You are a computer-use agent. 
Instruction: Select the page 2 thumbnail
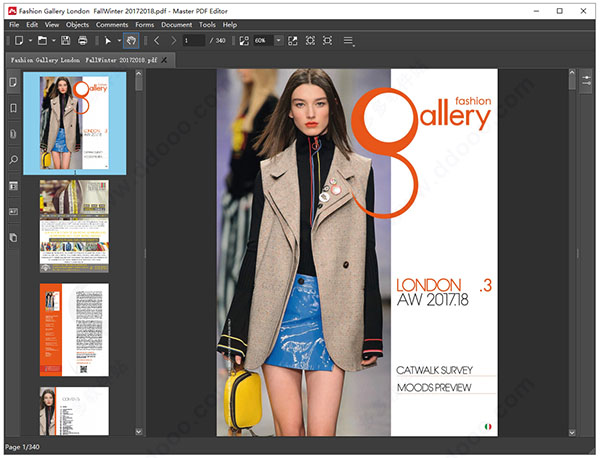click(74, 226)
